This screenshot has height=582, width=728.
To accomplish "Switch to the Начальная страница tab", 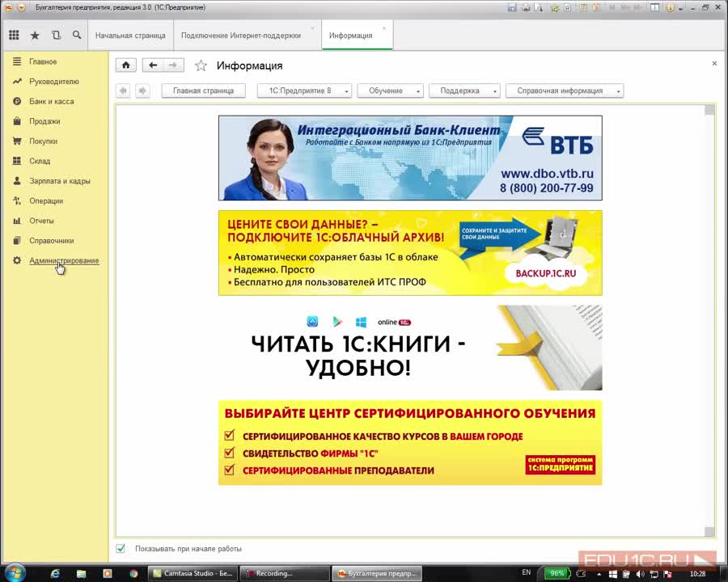I will 130,36.
